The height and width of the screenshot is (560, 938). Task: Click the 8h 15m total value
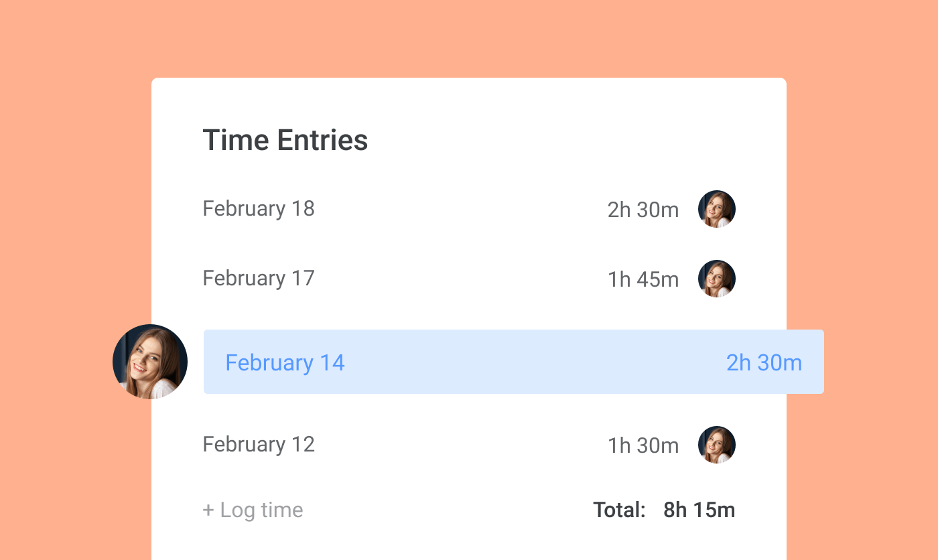click(x=699, y=510)
